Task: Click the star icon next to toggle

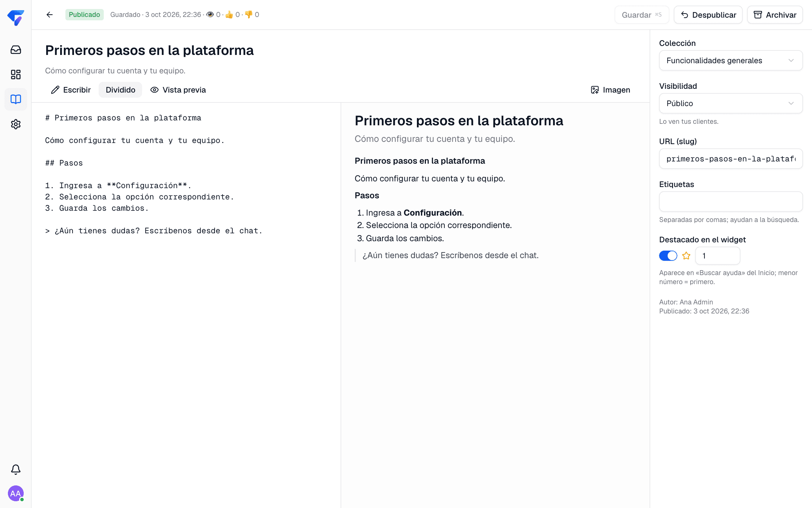Action: [686, 256]
